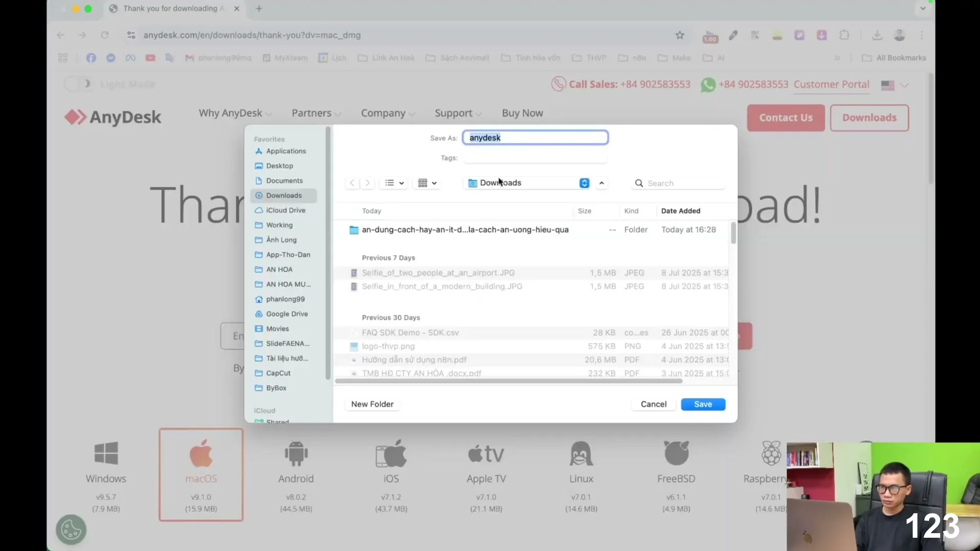Toggle the Light Mode switch on AnyDesk page
Image resolution: width=980 pixels, height=551 pixels.
click(x=78, y=84)
